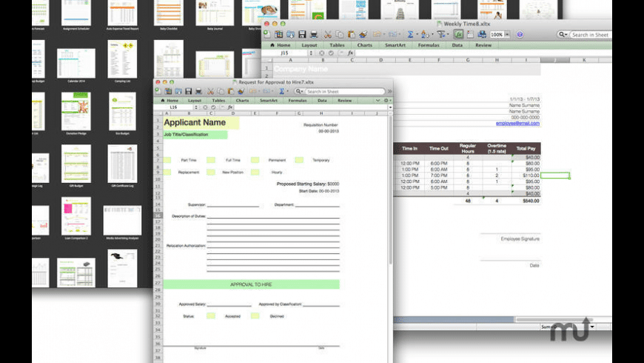Viewport: 644px width, 363px height.
Task: Click the Cut scissors icon in Weekly Time8 toolbar
Action: 328,35
